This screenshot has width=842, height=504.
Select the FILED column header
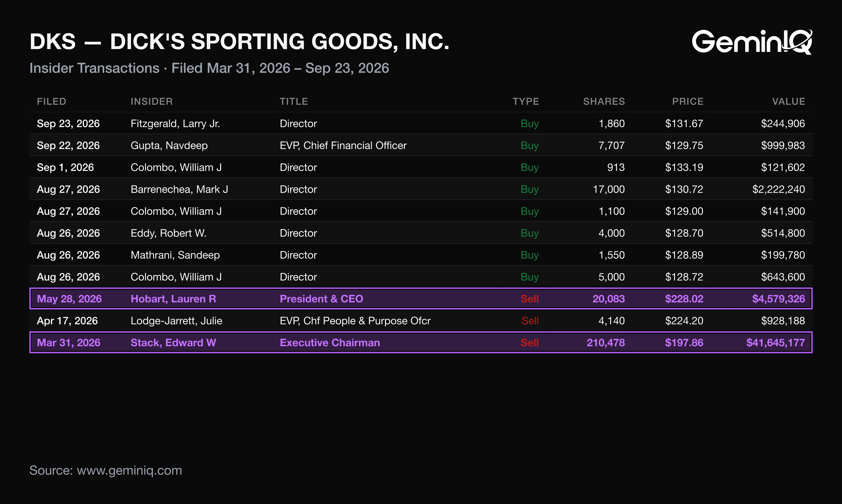[52, 101]
